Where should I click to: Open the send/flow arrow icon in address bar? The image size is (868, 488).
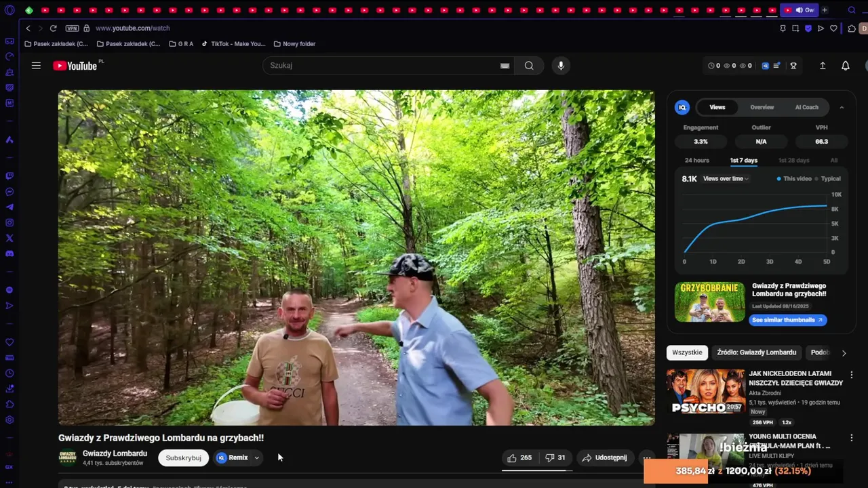[x=821, y=28]
